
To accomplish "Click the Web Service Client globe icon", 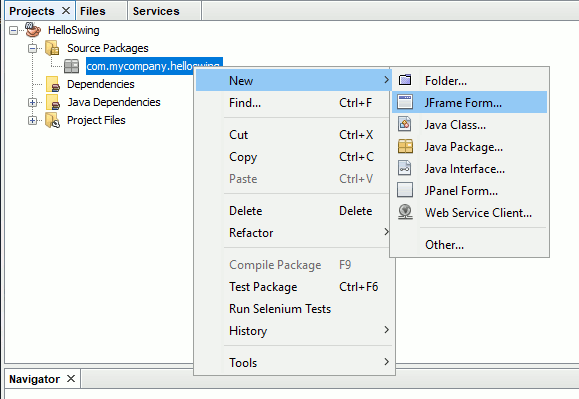I will (x=405, y=212).
